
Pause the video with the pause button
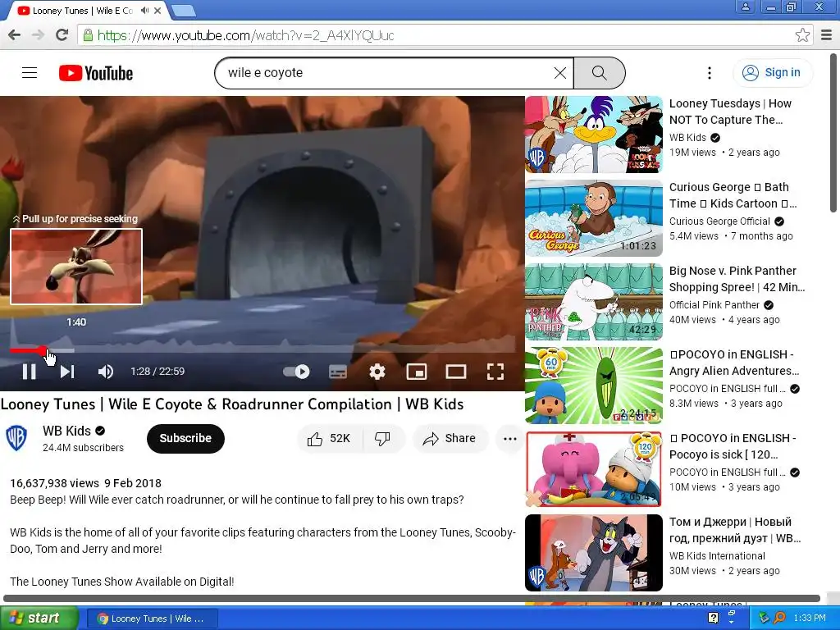[29, 372]
